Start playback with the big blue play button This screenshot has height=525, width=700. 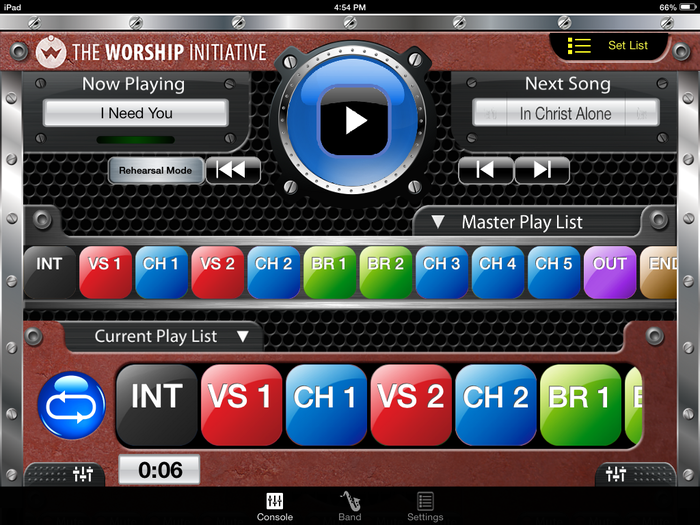tap(354, 120)
